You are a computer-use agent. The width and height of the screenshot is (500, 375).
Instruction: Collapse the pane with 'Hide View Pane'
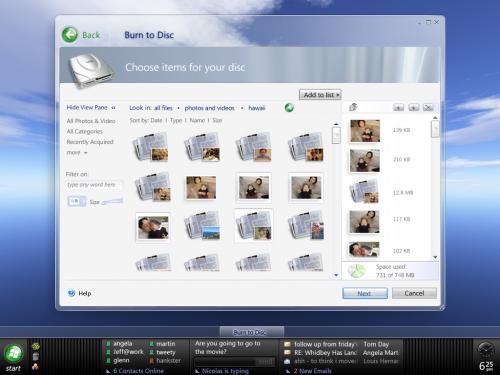(91, 107)
